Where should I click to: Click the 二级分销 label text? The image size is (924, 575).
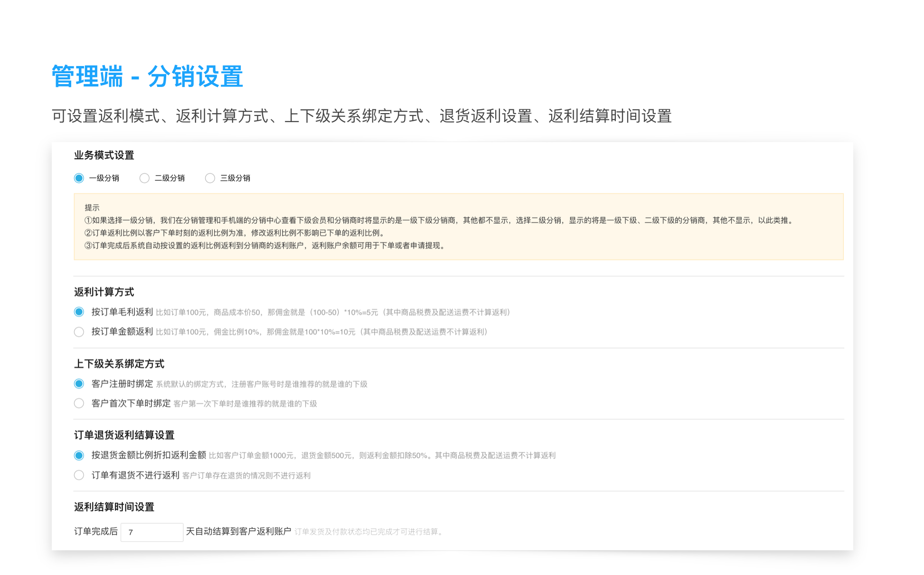[170, 178]
